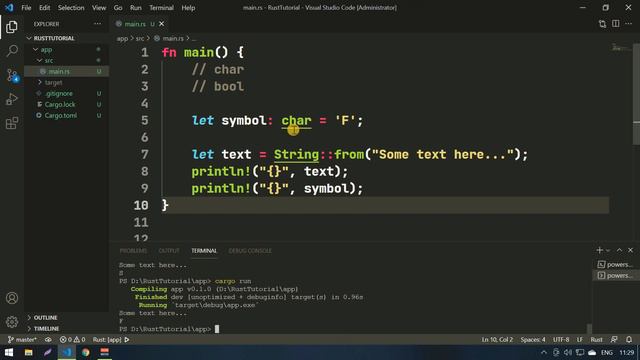Open the View menu
This screenshot has width=640, height=360.
pos(99,8)
